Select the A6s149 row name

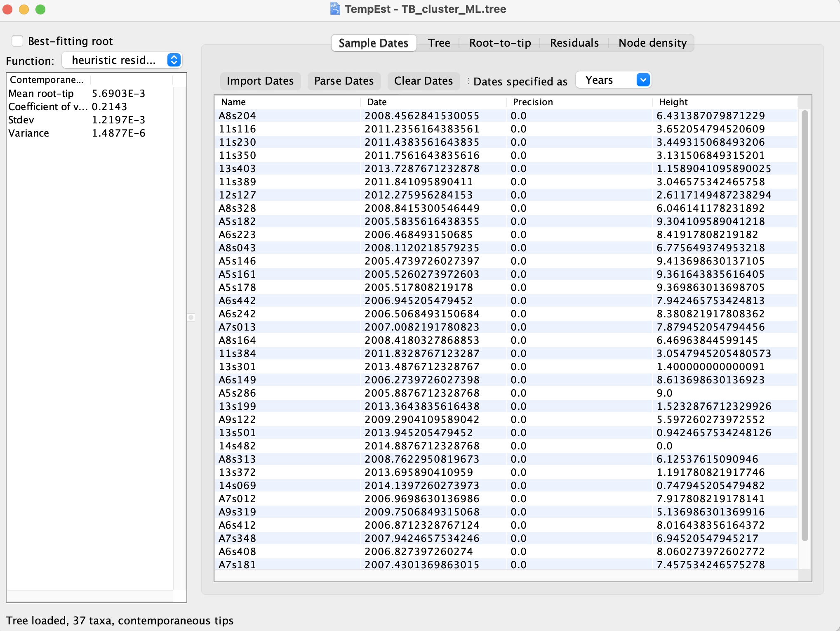coord(237,380)
